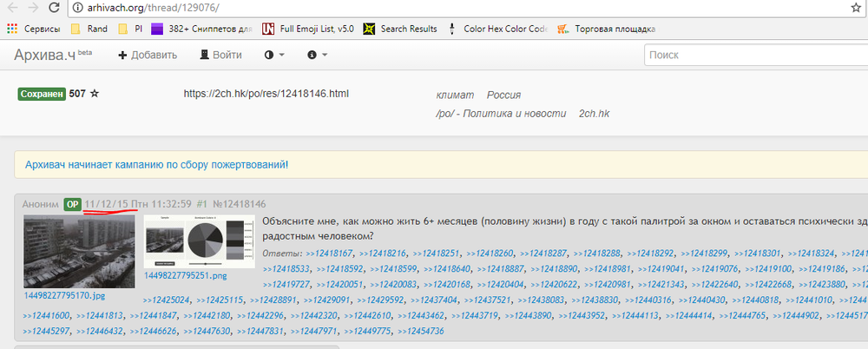Click post number №12418146
The width and height of the screenshot is (868, 349).
tap(240, 204)
